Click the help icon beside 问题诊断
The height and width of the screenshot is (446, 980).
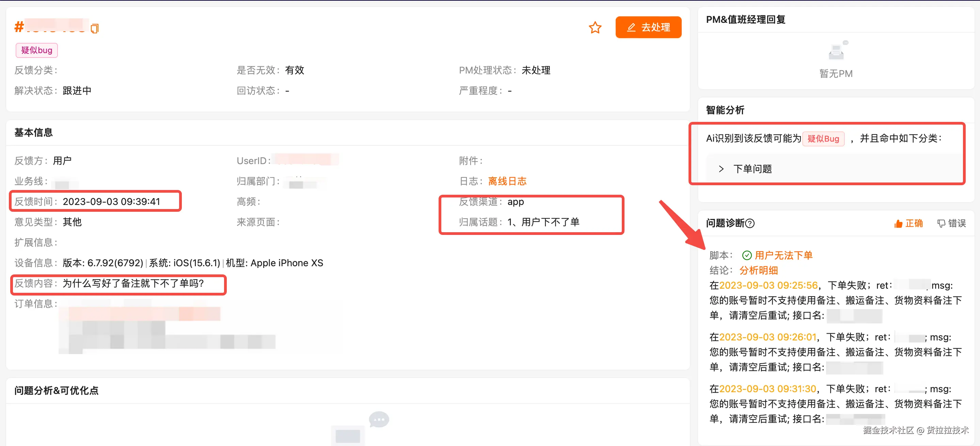pyautogui.click(x=749, y=223)
